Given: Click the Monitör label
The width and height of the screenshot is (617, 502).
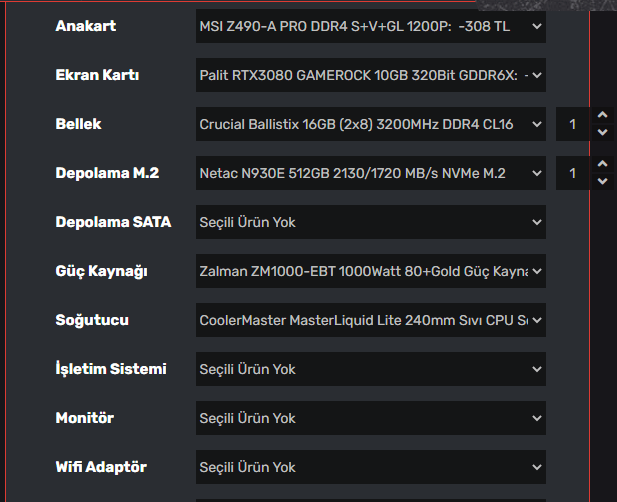Looking at the screenshot, I should point(85,418).
